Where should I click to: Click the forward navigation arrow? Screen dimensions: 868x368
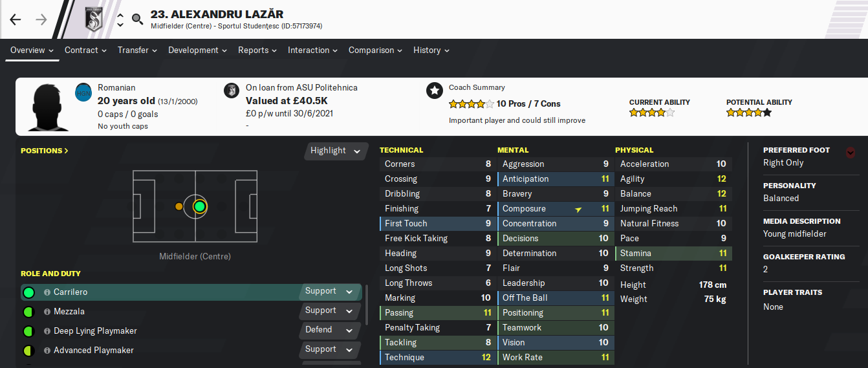pos(41,19)
